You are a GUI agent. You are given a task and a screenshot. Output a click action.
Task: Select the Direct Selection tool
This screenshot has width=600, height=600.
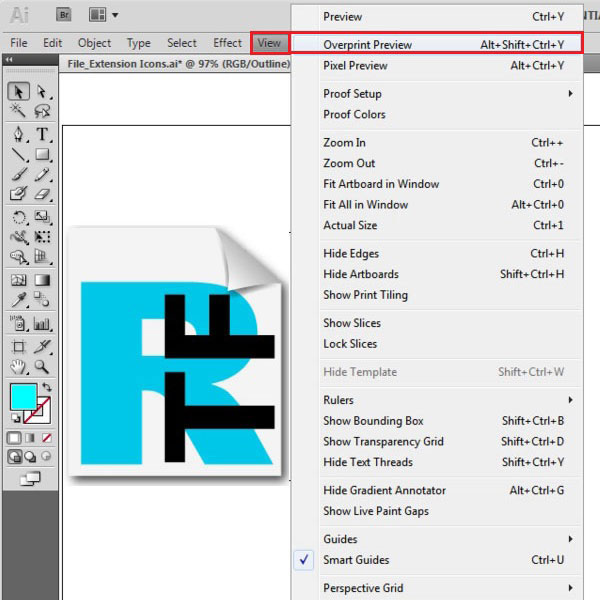42,91
